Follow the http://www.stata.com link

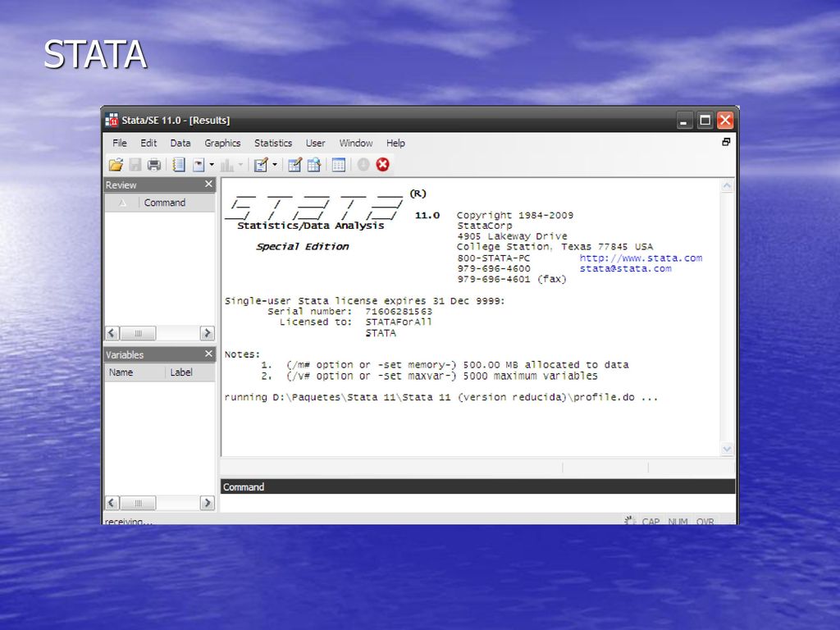(641, 258)
